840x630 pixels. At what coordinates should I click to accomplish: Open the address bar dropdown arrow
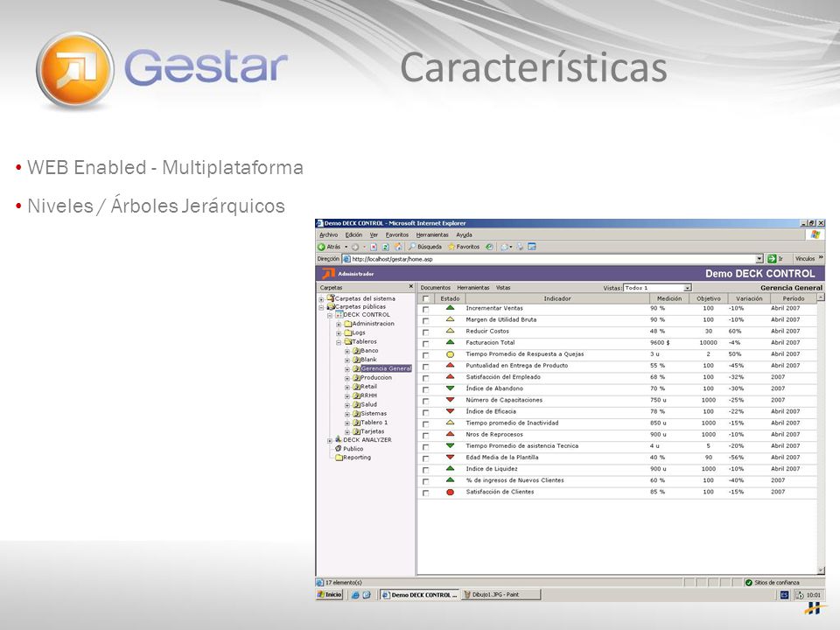pyautogui.click(x=759, y=259)
